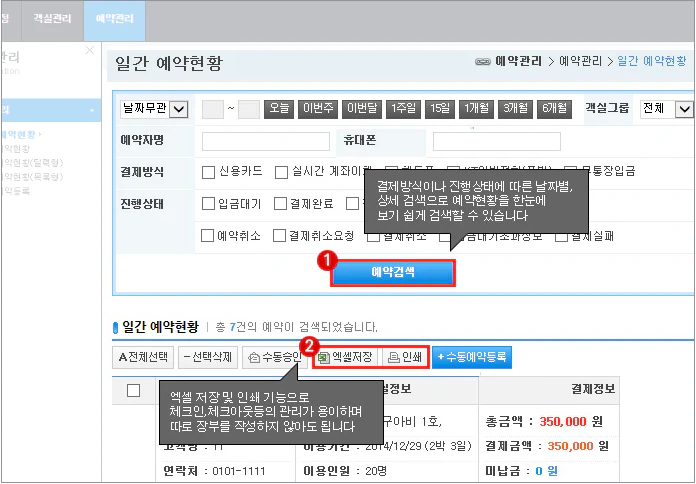Click 선택삭제 to delete selected rows

pyautogui.click(x=208, y=357)
